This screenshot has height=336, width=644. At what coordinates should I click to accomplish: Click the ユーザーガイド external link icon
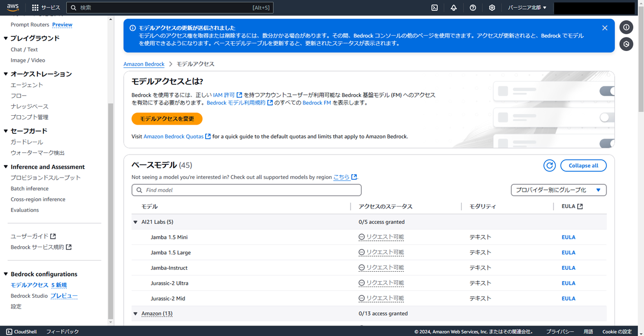tap(53, 236)
